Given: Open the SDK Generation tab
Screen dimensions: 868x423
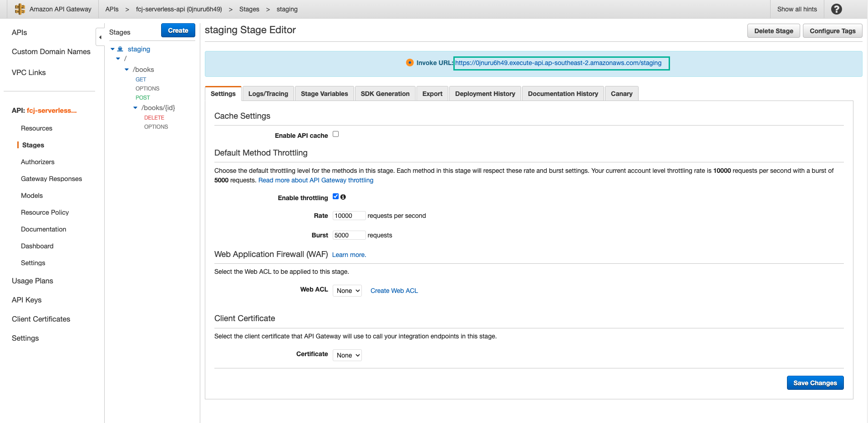Looking at the screenshot, I should coord(385,94).
